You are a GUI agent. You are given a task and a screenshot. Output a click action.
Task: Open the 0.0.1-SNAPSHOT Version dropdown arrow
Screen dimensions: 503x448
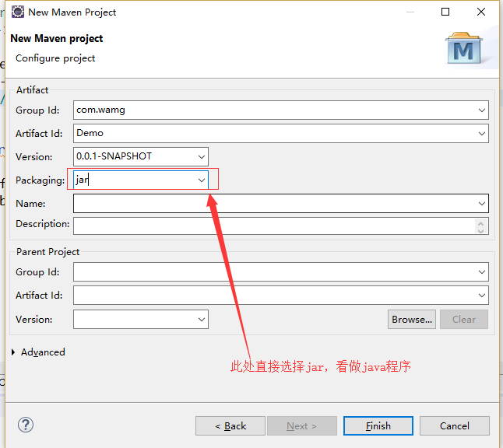pos(202,156)
